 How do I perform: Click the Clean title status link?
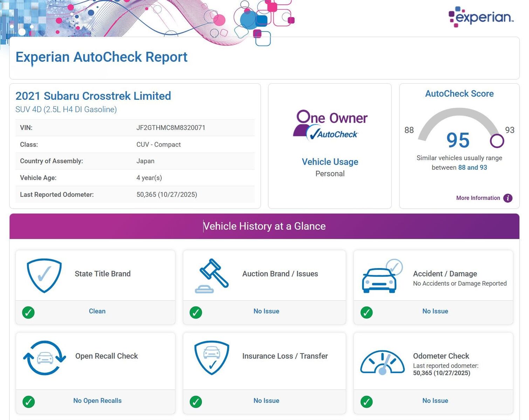point(97,311)
